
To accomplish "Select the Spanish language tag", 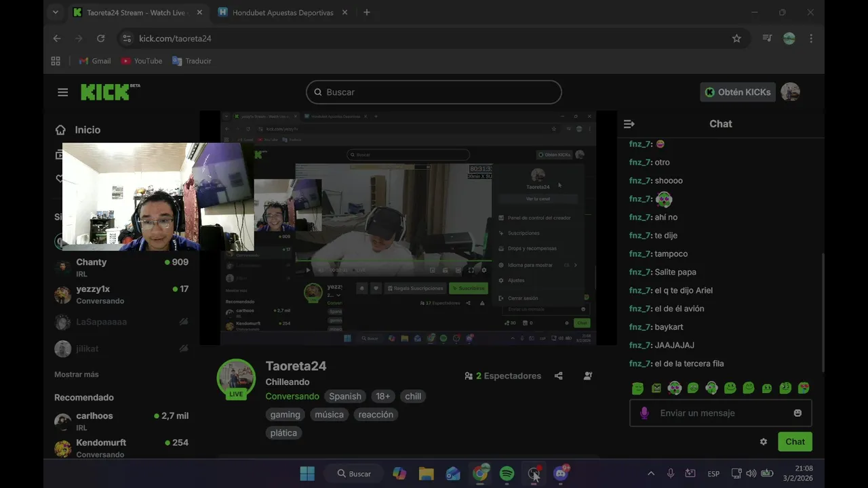I will (x=345, y=396).
